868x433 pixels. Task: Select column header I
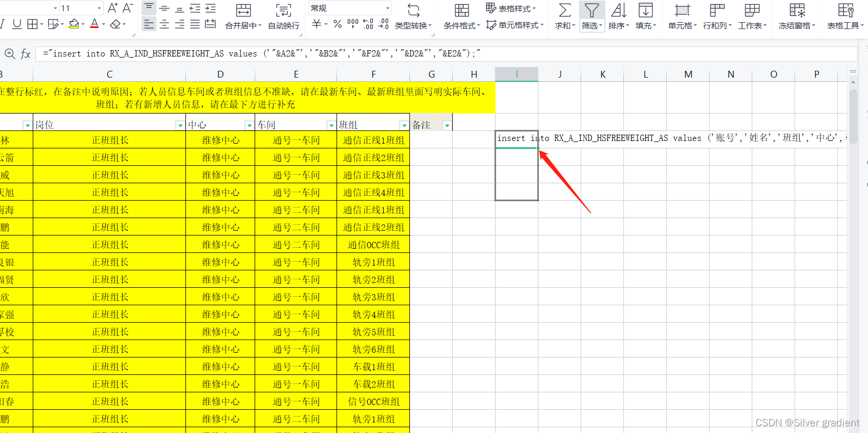pyautogui.click(x=517, y=74)
